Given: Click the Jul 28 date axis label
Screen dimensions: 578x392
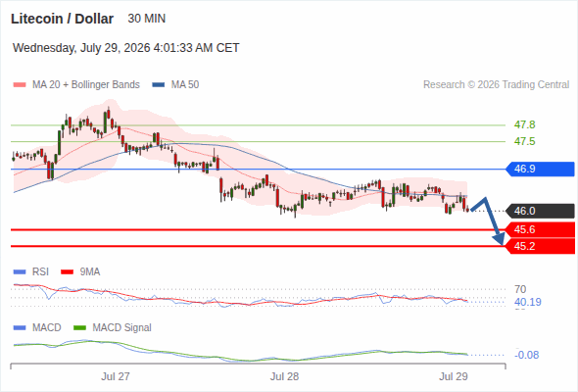Looking at the screenshot, I should point(284,376).
